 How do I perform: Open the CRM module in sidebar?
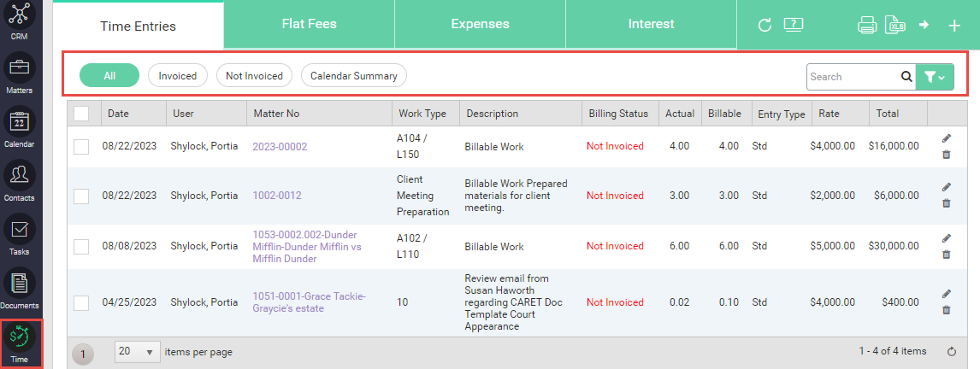click(x=20, y=20)
